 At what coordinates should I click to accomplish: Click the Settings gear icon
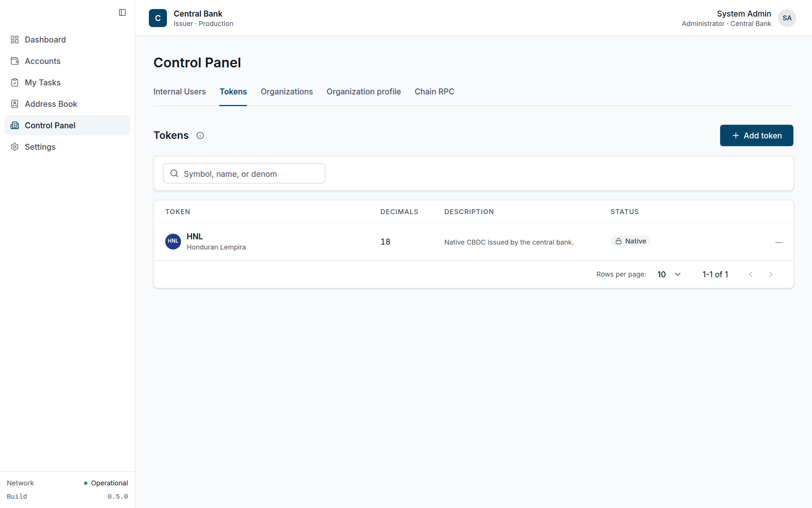15,147
